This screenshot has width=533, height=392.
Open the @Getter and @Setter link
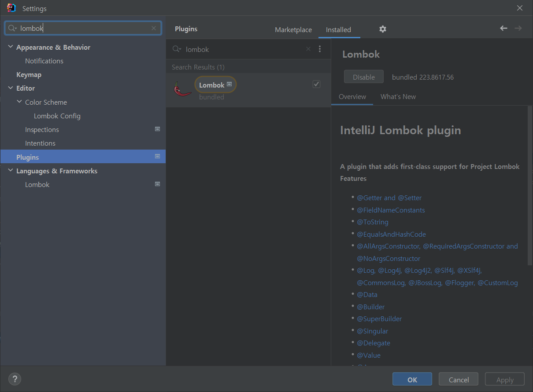point(389,198)
